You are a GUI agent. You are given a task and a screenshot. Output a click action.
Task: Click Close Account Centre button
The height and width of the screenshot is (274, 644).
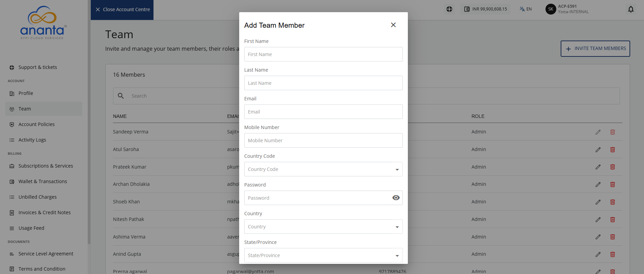[122, 10]
